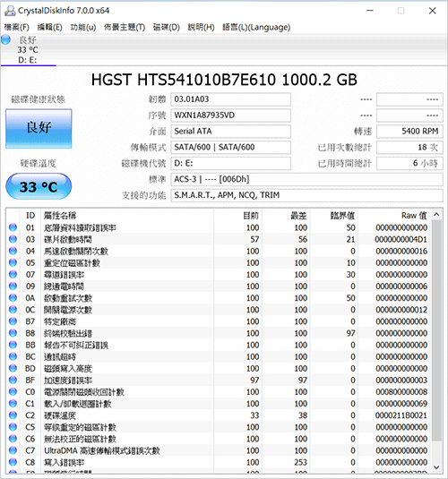
Task: Open the 功能(u) menu
Action: pyautogui.click(x=82, y=27)
